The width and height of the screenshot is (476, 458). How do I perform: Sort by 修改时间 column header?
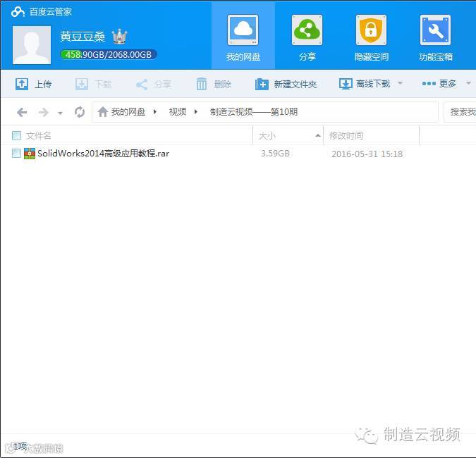pyautogui.click(x=346, y=135)
